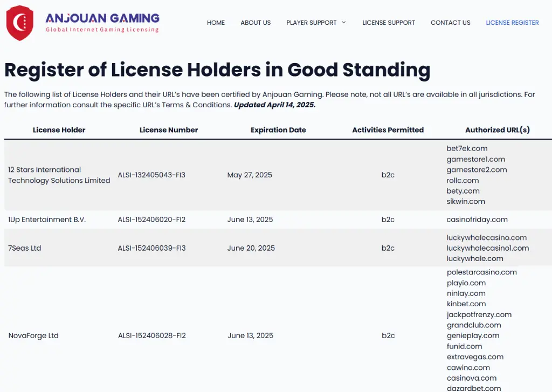Click the kinbet.com URL

466,304
